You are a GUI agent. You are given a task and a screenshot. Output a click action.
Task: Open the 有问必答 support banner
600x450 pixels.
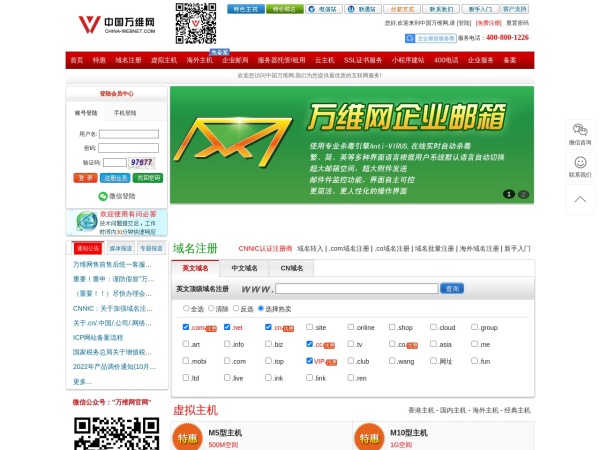click(117, 222)
